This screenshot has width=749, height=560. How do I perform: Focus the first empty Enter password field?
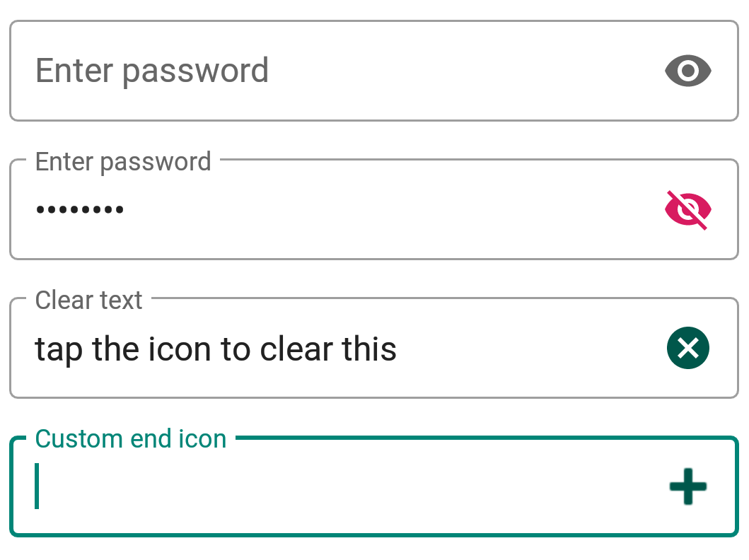coord(374,71)
